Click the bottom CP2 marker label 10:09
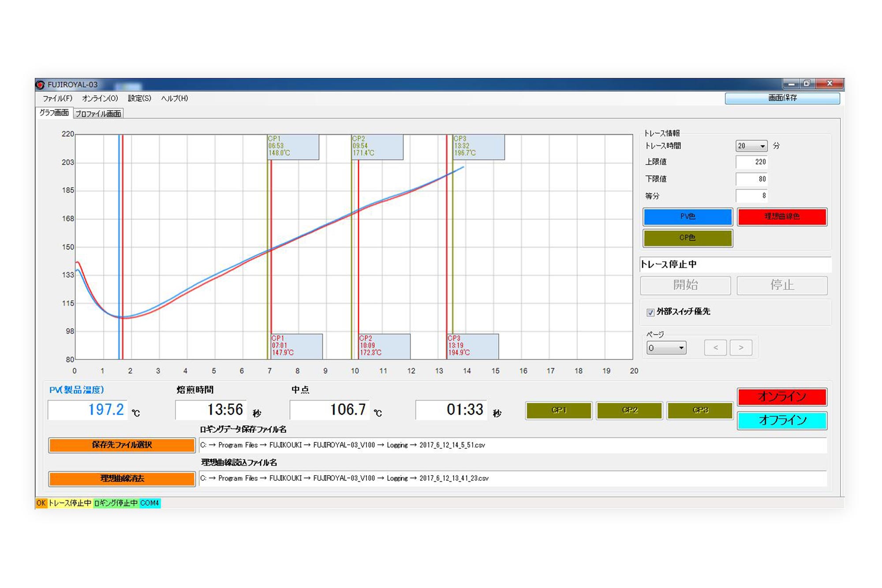882x588 pixels. 385,346
